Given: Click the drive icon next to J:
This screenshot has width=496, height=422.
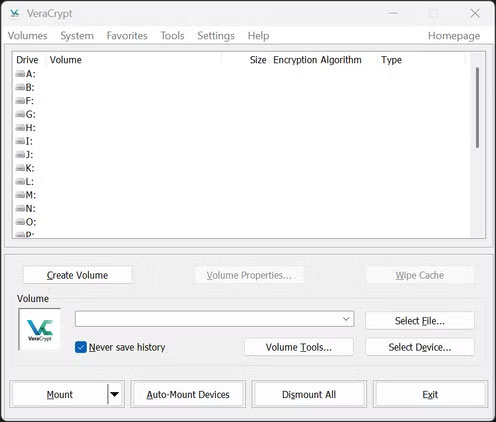Looking at the screenshot, I should point(20,155).
